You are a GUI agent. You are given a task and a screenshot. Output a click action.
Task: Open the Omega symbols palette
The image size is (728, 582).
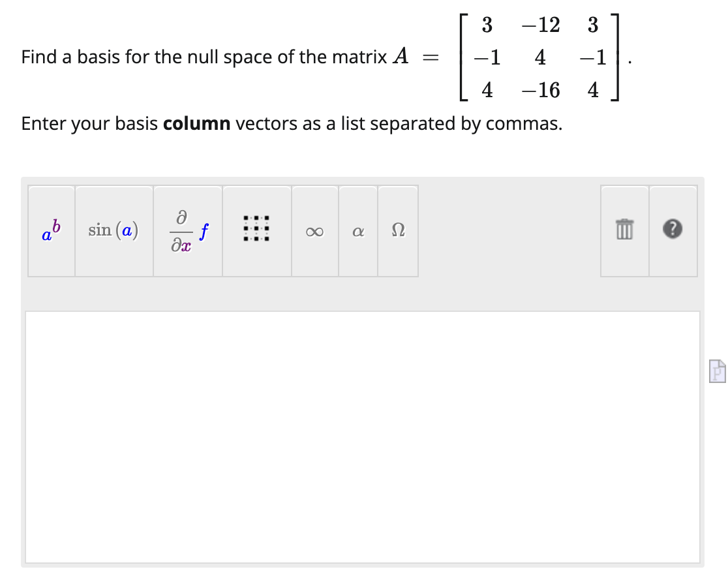pos(398,232)
